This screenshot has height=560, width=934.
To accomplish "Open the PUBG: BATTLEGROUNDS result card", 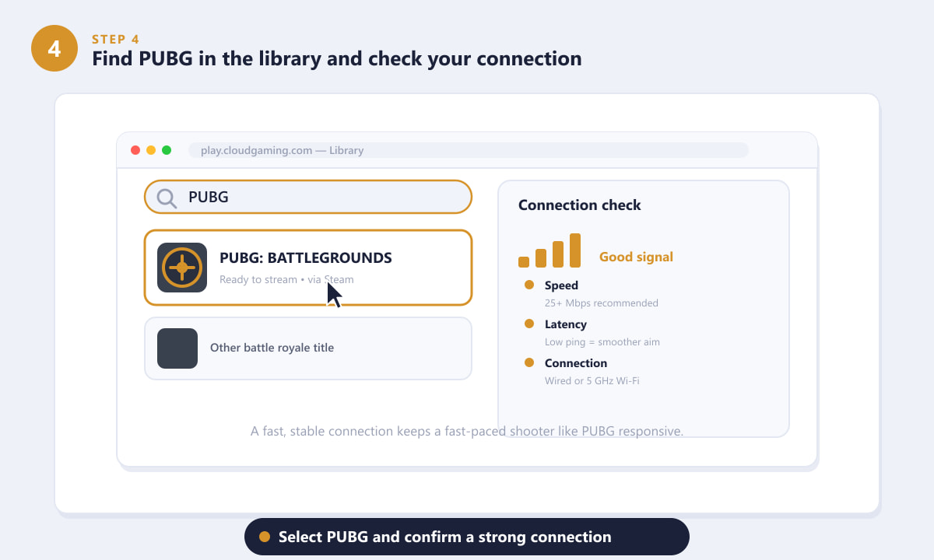I will pos(308,268).
